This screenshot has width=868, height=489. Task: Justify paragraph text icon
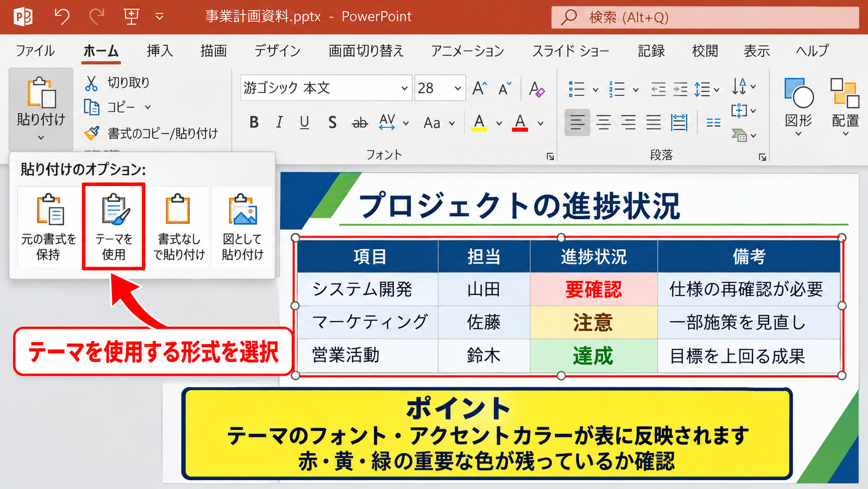pos(653,123)
